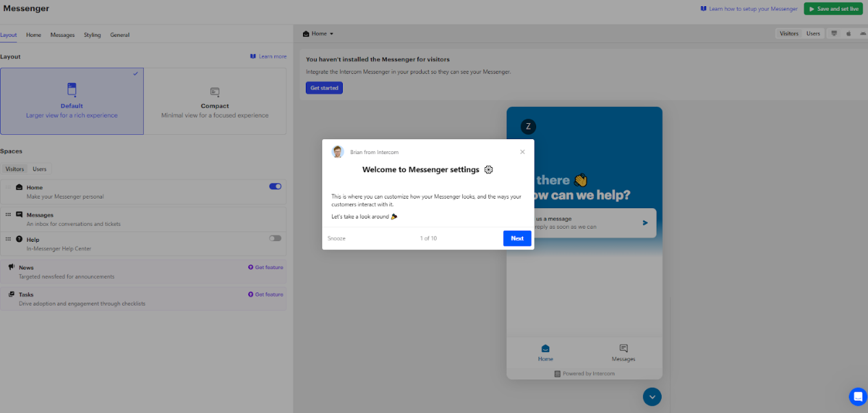This screenshot has width=868, height=413.
Task: Expand the Help space row
Action: pyautogui.click(x=143, y=244)
